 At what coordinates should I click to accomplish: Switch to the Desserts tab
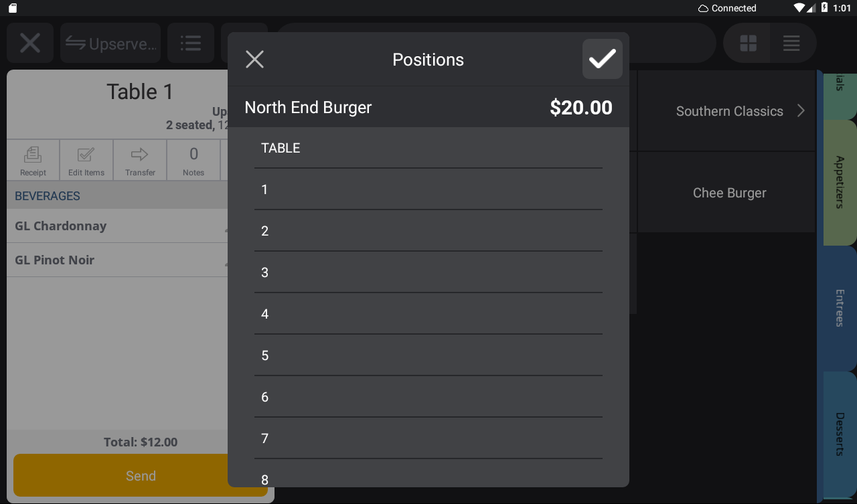840,434
